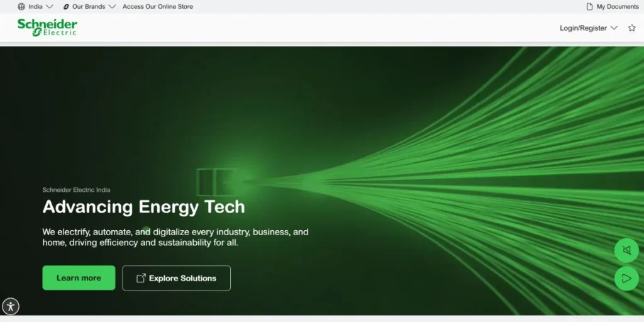The image size is (644, 322).
Task: Click the Schneider Electric India caption
Action: click(76, 190)
